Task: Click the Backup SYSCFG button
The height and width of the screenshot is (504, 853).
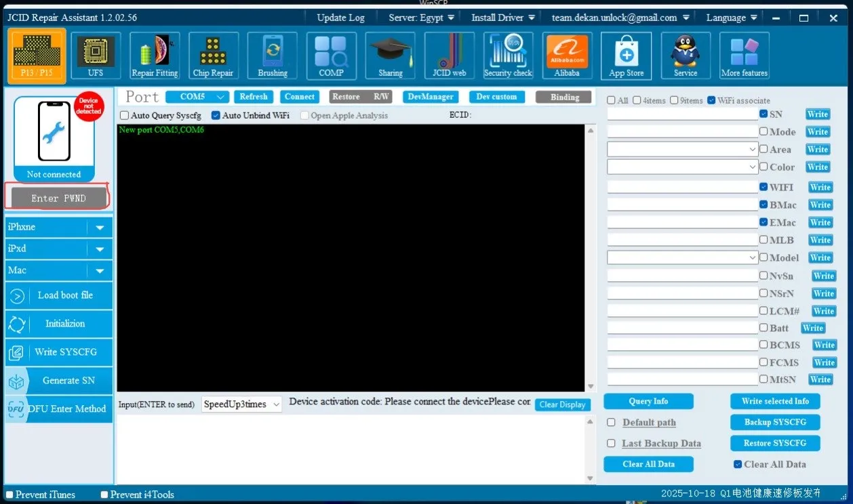Action: tap(775, 422)
